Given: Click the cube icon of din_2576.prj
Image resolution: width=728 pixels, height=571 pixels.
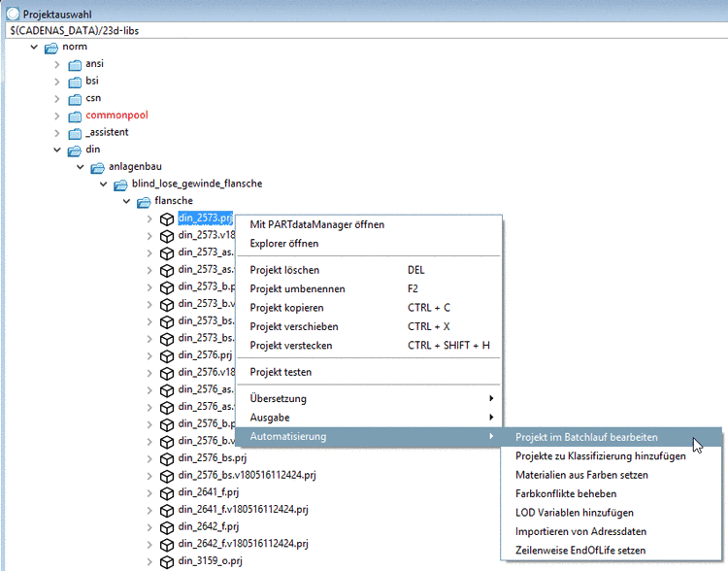Looking at the screenshot, I should pyautogui.click(x=167, y=356).
